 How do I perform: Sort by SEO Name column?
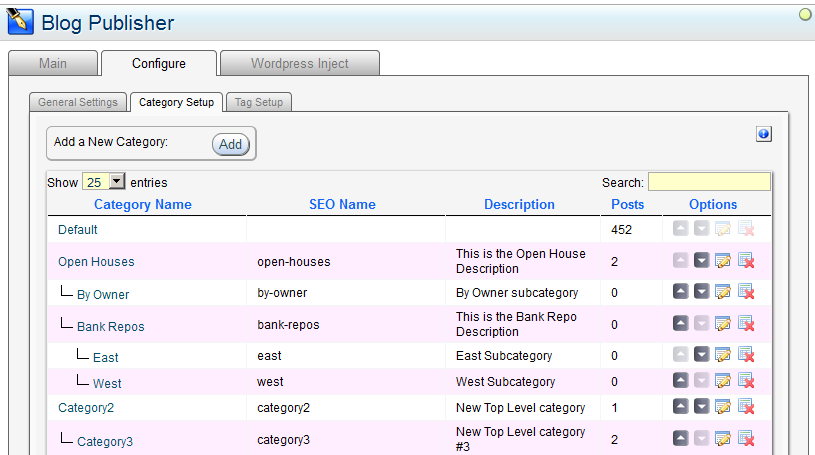tap(343, 204)
